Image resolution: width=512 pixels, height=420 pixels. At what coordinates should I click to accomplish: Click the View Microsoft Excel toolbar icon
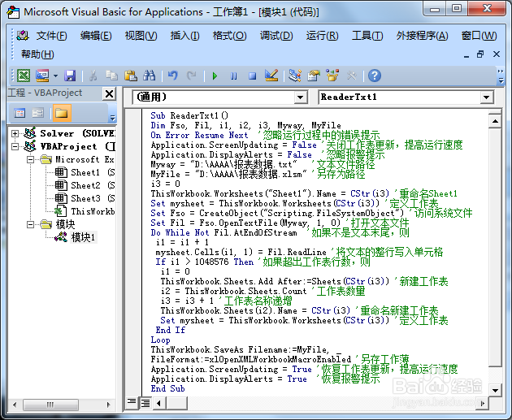[x=24, y=76]
